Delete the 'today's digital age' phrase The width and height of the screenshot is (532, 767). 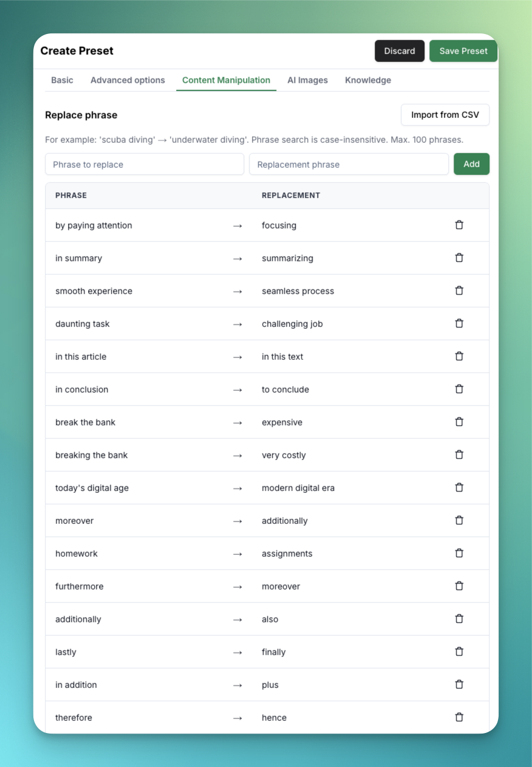459,487
